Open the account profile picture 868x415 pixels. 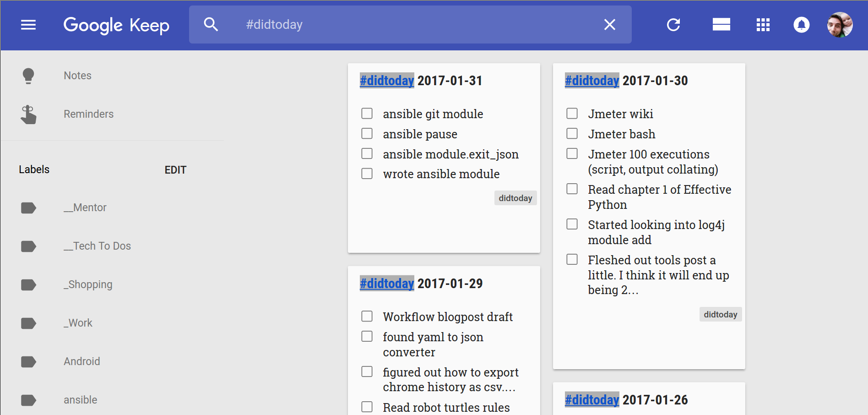pos(840,25)
